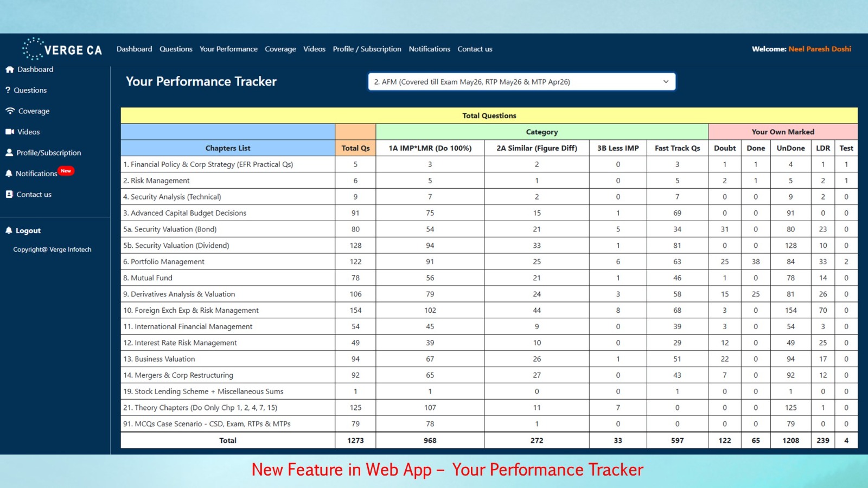Open Dashboard in the top navigation
Image resolution: width=868 pixels, height=488 pixels.
135,49
